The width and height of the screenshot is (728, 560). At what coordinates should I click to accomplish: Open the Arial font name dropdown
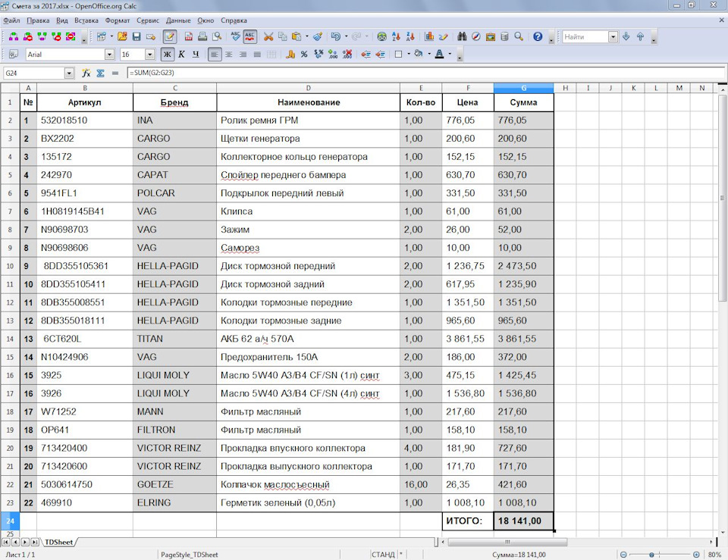(109, 55)
